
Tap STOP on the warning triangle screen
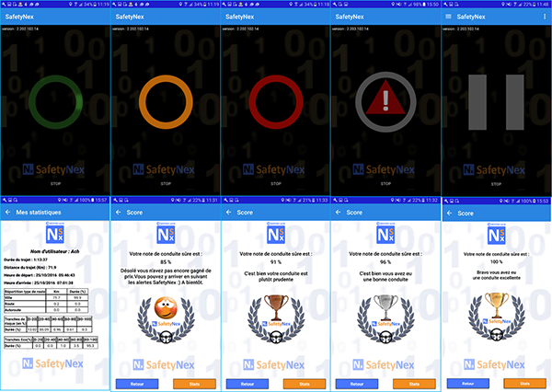(x=385, y=183)
